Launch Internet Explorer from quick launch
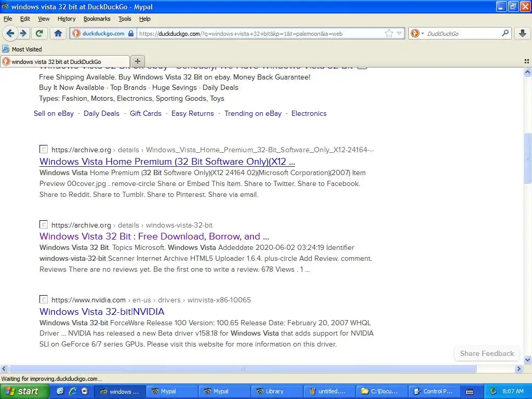The height and width of the screenshot is (399, 532). [x=72, y=391]
